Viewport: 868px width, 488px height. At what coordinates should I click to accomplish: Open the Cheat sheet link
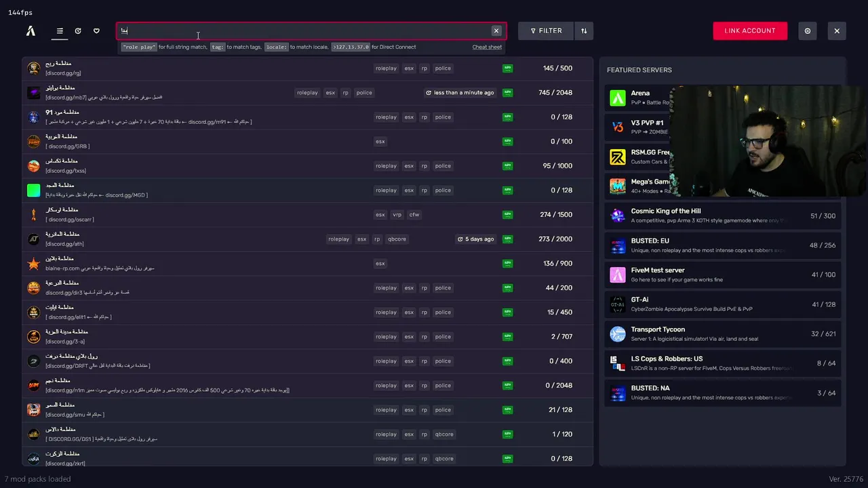click(x=487, y=47)
